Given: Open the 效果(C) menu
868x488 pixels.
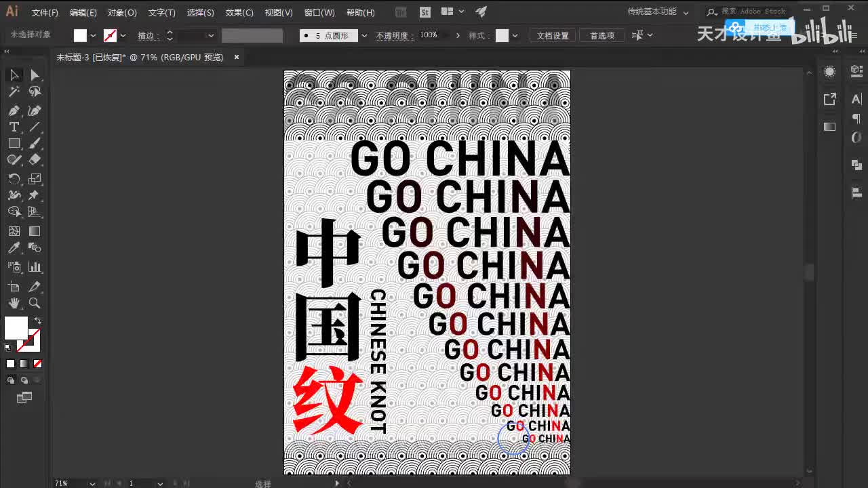Looking at the screenshot, I should coord(239,12).
